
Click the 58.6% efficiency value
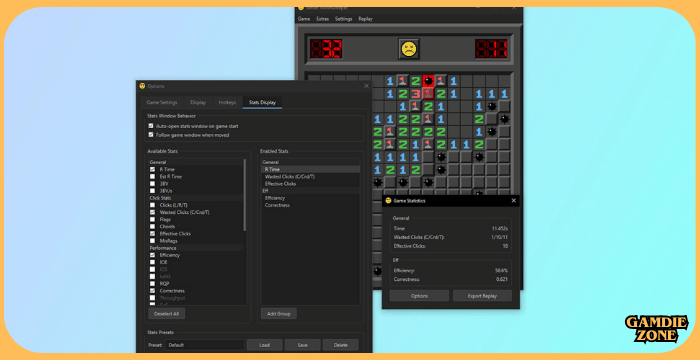[x=501, y=271]
